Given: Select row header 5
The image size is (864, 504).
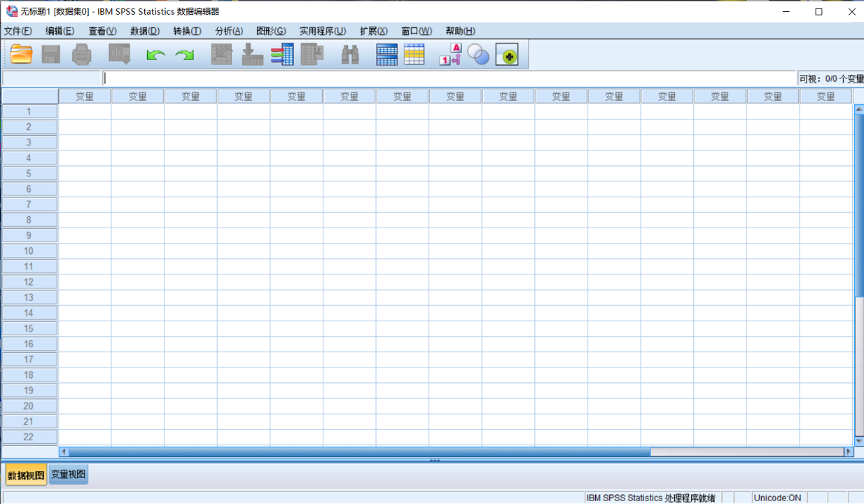Looking at the screenshot, I should (x=29, y=173).
